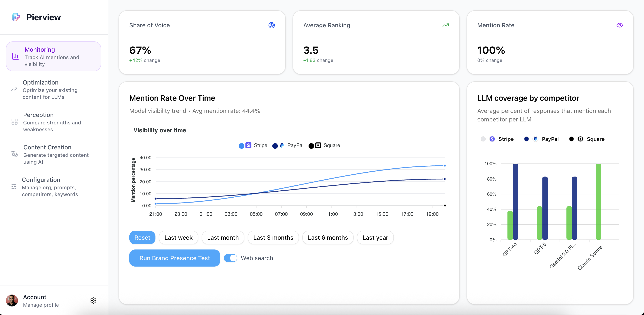Select the Last 3 months range
This screenshot has width=644, height=315.
(273, 238)
